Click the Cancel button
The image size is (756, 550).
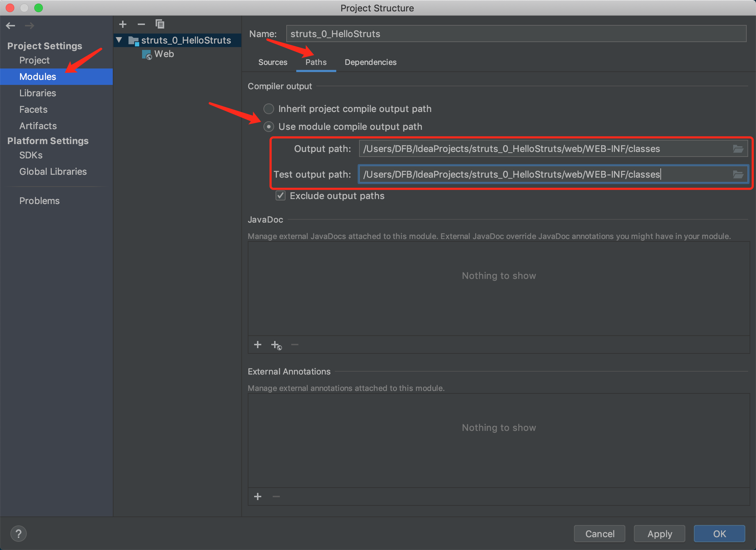tap(599, 534)
